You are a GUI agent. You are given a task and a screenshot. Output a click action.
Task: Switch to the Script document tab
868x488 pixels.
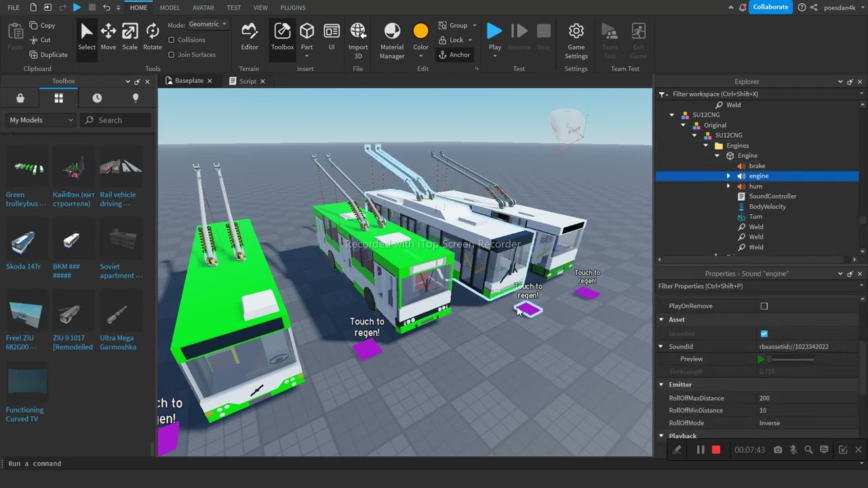pyautogui.click(x=248, y=81)
